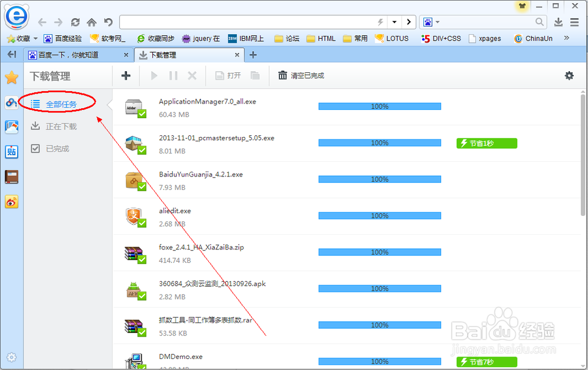This screenshot has width=588, height=370.
Task: Go forward with the forward arrow
Action: 58,22
